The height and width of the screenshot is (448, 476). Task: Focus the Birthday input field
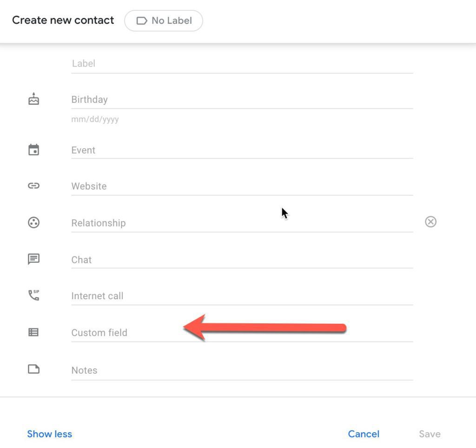[x=242, y=100]
